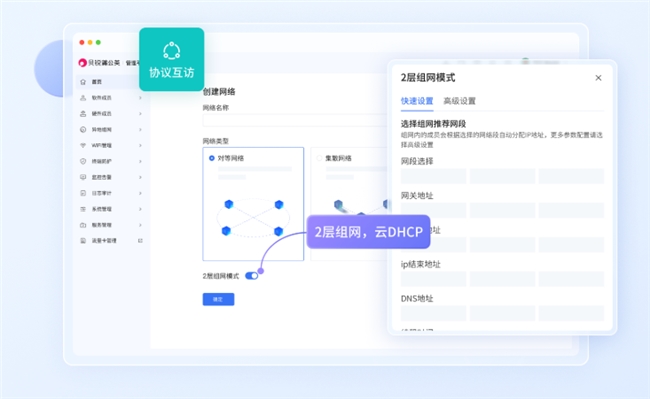Click the first DNS地址 field box

click(433, 314)
